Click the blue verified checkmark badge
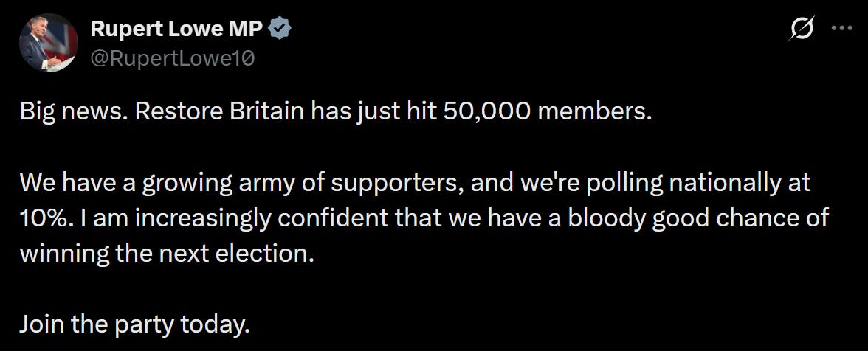The width and height of the screenshot is (868, 351). pos(280,29)
